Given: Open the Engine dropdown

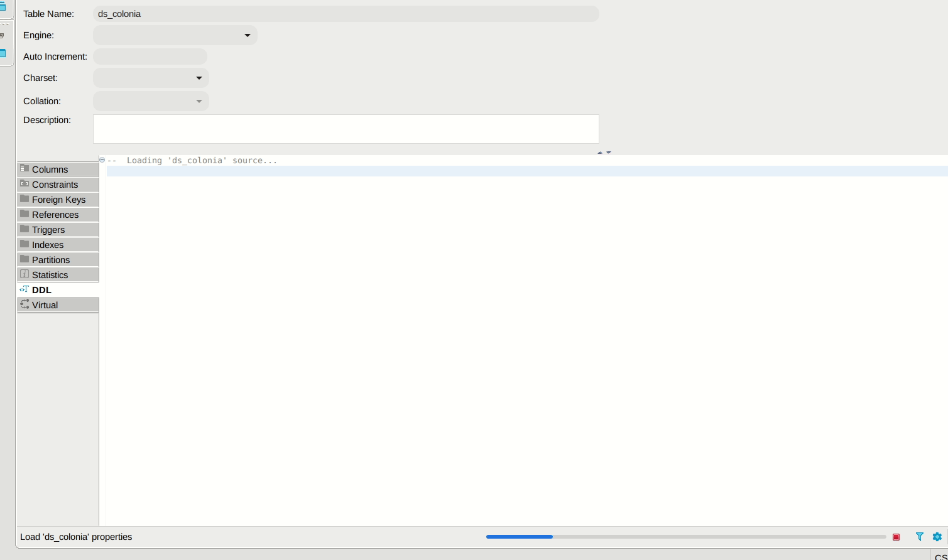Looking at the screenshot, I should coord(248,35).
